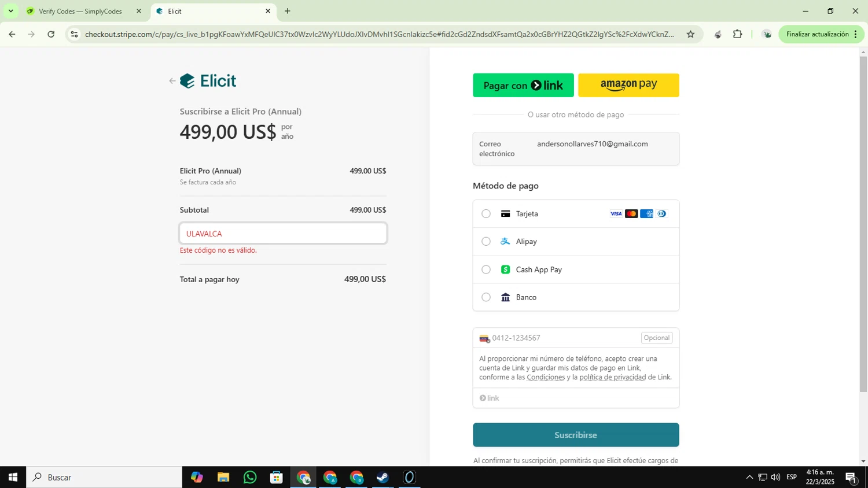
Task: Click the green Cash App icon
Action: click(x=505, y=269)
